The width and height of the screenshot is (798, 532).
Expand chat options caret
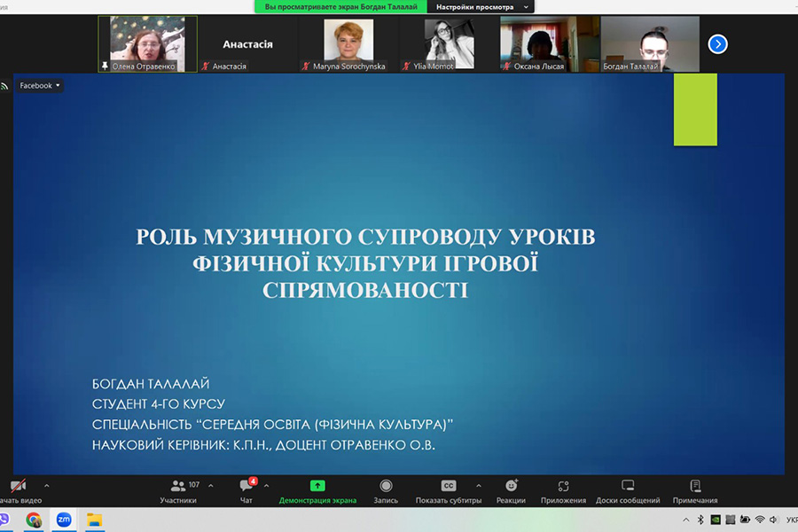[x=266, y=486]
